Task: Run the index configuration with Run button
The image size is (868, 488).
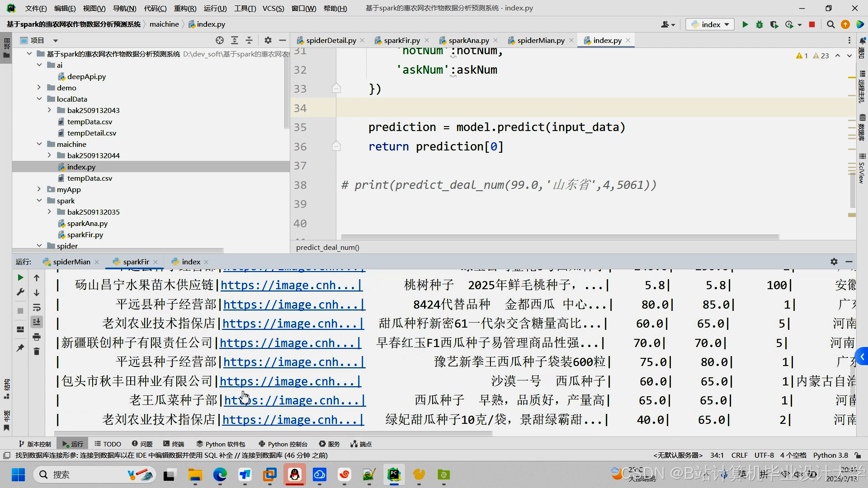Action: pyautogui.click(x=744, y=24)
